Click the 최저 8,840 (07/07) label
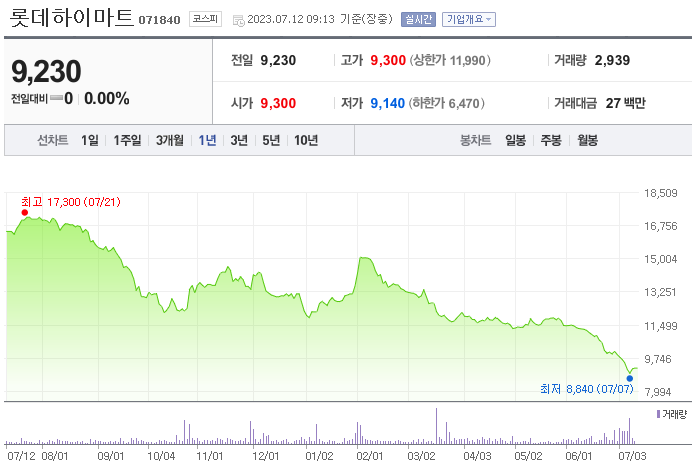The image size is (692, 474). 587,389
